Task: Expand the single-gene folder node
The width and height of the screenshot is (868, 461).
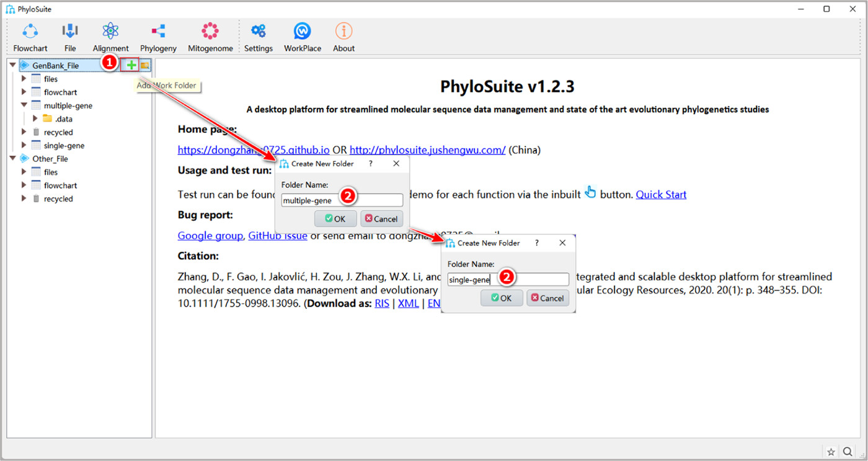Action: pyautogui.click(x=24, y=145)
